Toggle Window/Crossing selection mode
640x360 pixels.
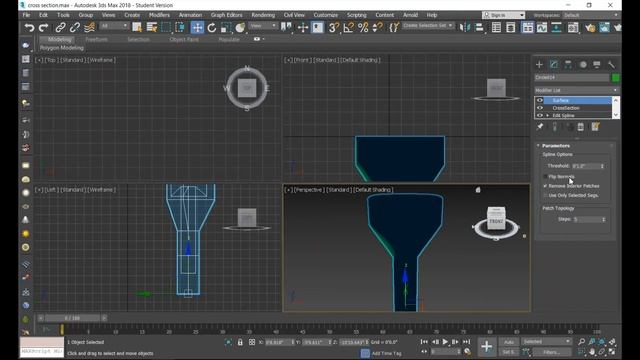click(x=180, y=28)
